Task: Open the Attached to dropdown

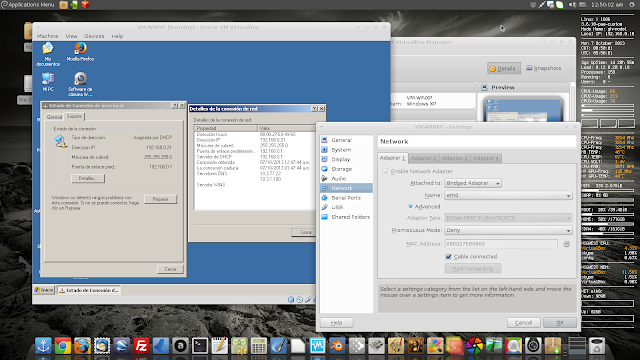Action: pos(473,183)
